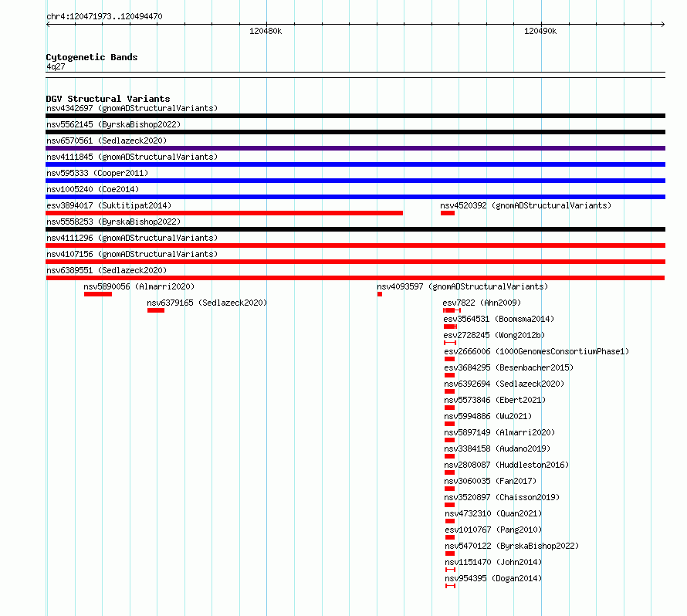Click nsv4111296 (gnomADStructuralVariants) label
This screenshot has width=687, height=616.
pyautogui.click(x=132, y=238)
